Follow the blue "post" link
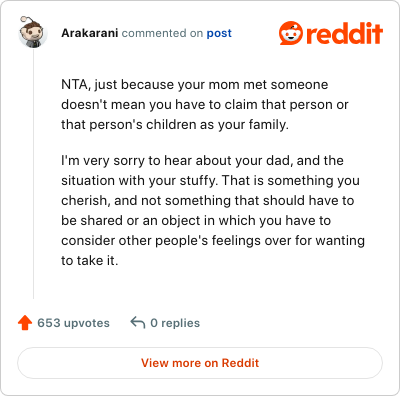400x396 pixels. tap(219, 33)
